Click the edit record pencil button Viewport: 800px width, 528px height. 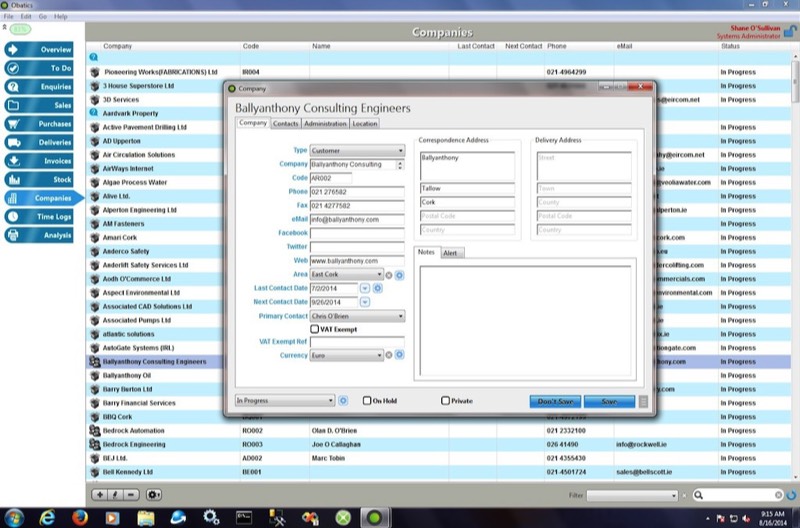tap(115, 494)
